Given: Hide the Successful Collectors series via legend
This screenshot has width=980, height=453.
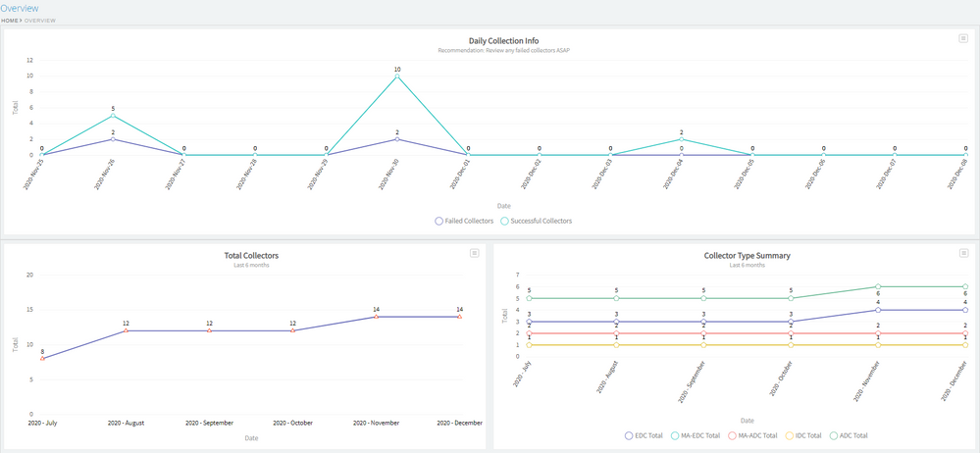Looking at the screenshot, I should (x=536, y=221).
